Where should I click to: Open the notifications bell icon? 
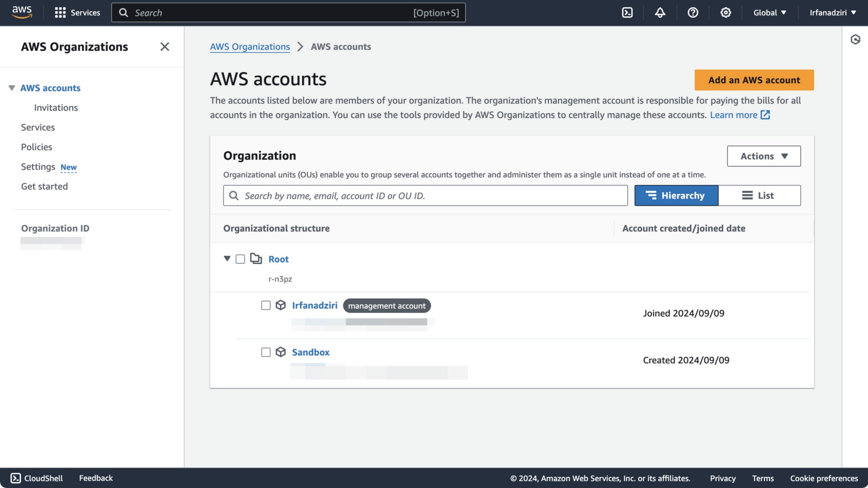pos(660,13)
